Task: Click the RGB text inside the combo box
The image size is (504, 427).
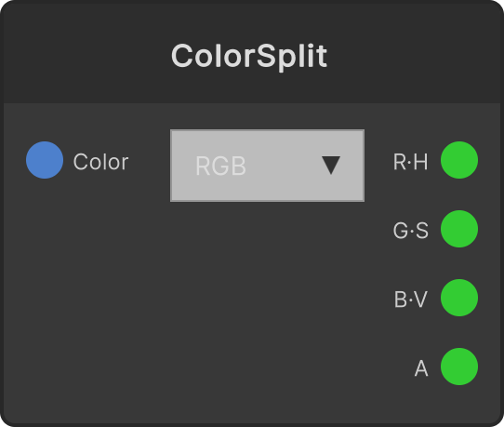Action: (x=220, y=166)
